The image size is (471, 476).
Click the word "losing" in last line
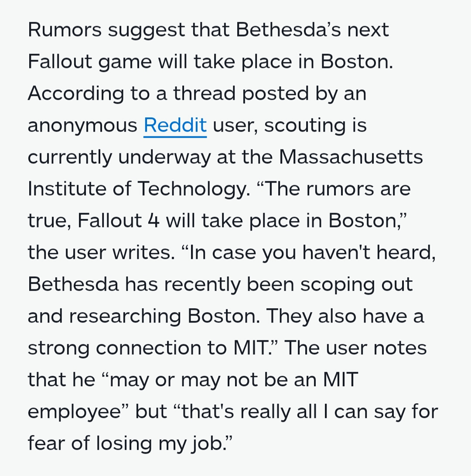click(123, 443)
